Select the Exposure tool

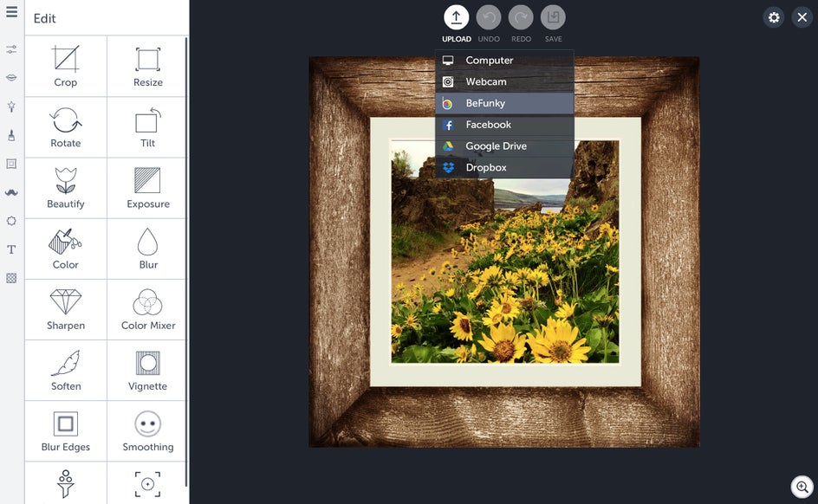[x=147, y=188]
